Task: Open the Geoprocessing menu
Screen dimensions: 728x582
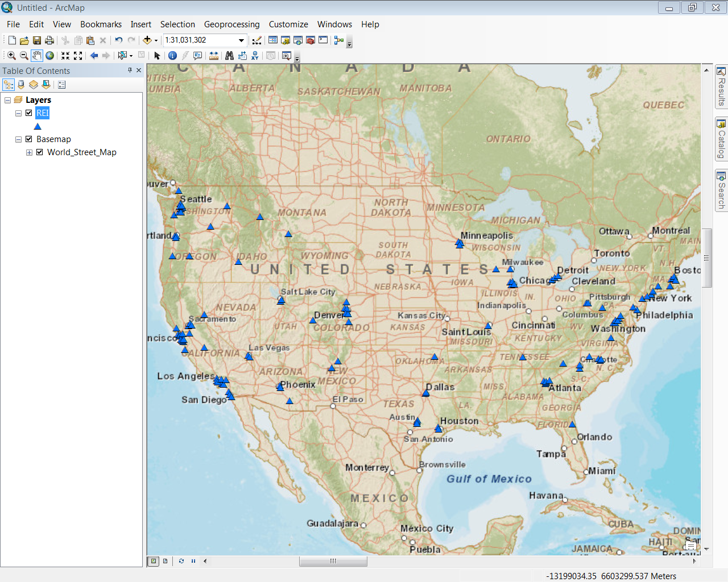Action: pos(231,24)
